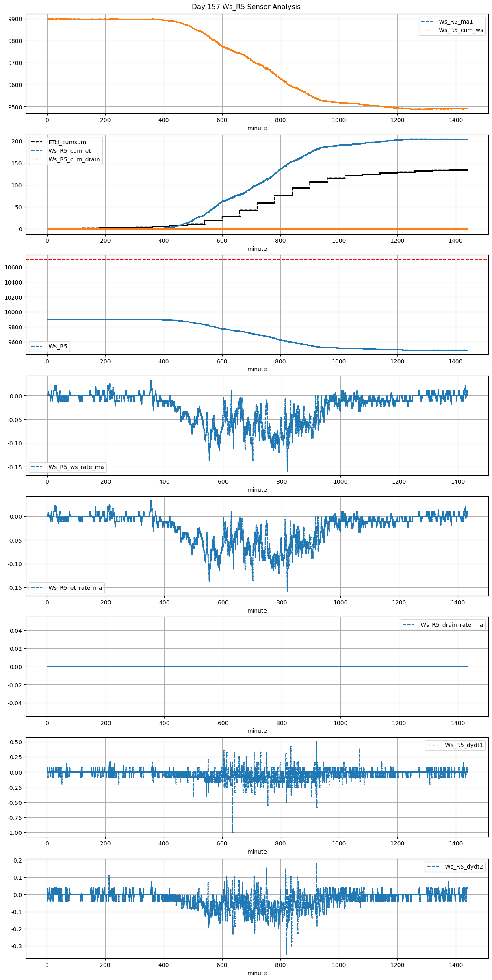The width and height of the screenshot is (492, 980).
Task: Select the Ws_R5_ma1 legend entry
Action: 455,22
